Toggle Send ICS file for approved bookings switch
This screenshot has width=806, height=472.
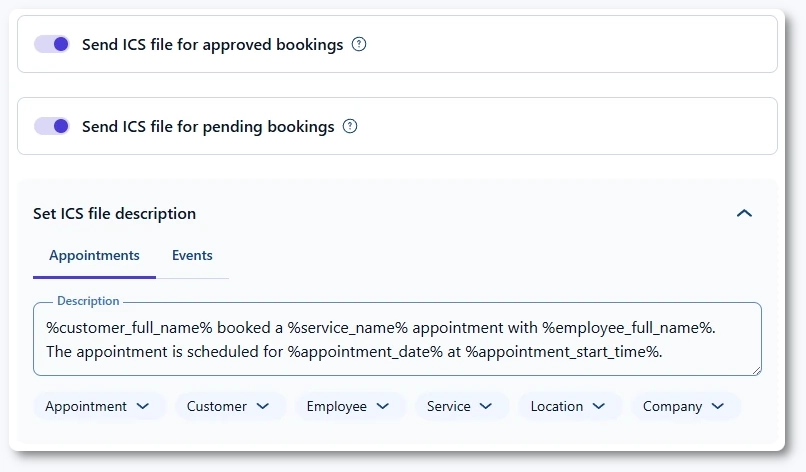coord(52,44)
